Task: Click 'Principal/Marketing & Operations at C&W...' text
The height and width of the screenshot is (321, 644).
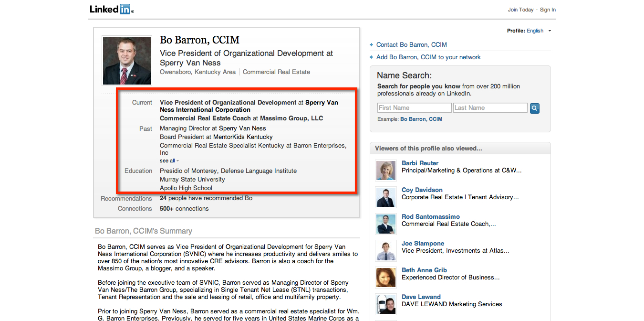Action: click(x=462, y=171)
